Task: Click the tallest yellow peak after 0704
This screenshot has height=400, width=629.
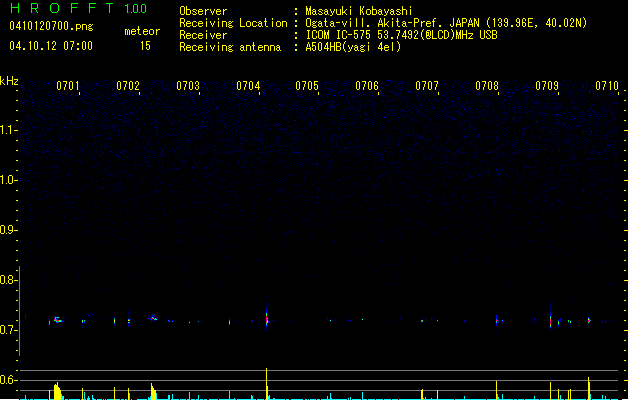Action: point(266,384)
